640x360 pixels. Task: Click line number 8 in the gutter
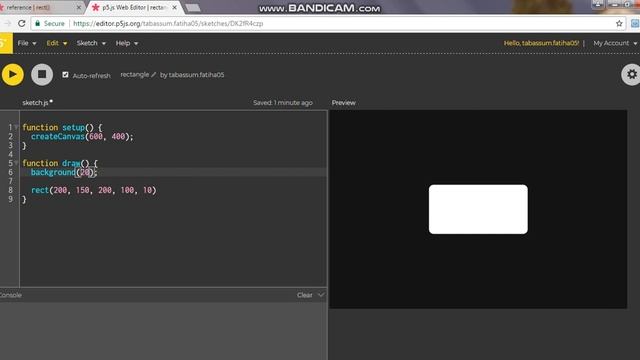click(x=10, y=190)
